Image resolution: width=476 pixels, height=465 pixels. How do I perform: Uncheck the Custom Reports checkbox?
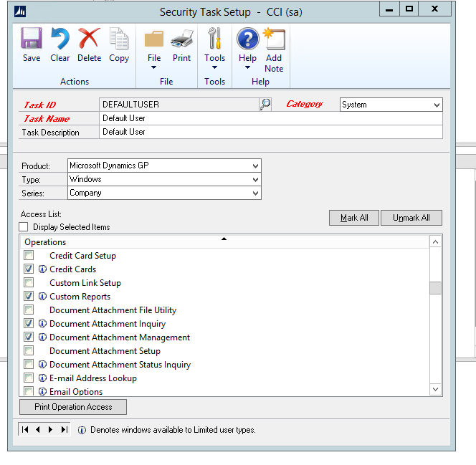(29, 297)
